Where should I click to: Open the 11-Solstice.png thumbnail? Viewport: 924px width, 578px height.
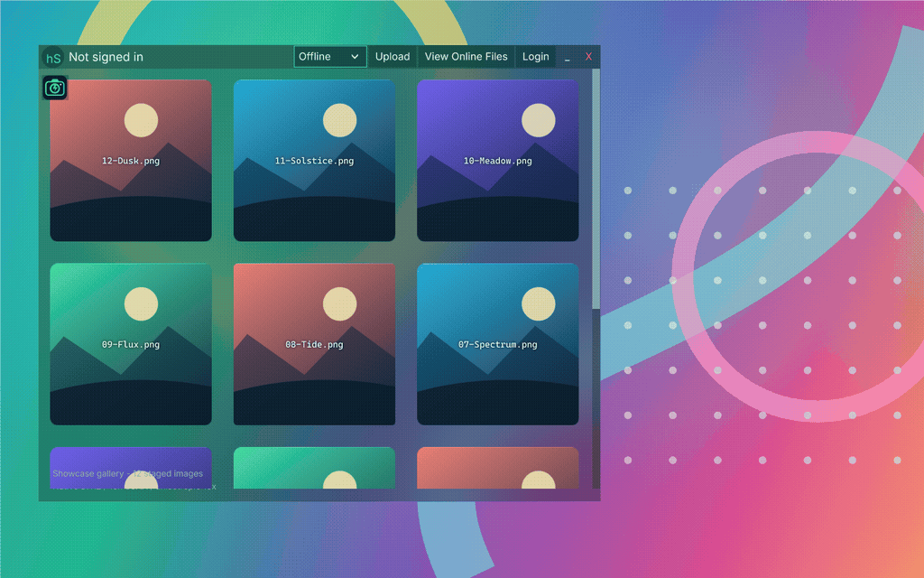(x=314, y=161)
